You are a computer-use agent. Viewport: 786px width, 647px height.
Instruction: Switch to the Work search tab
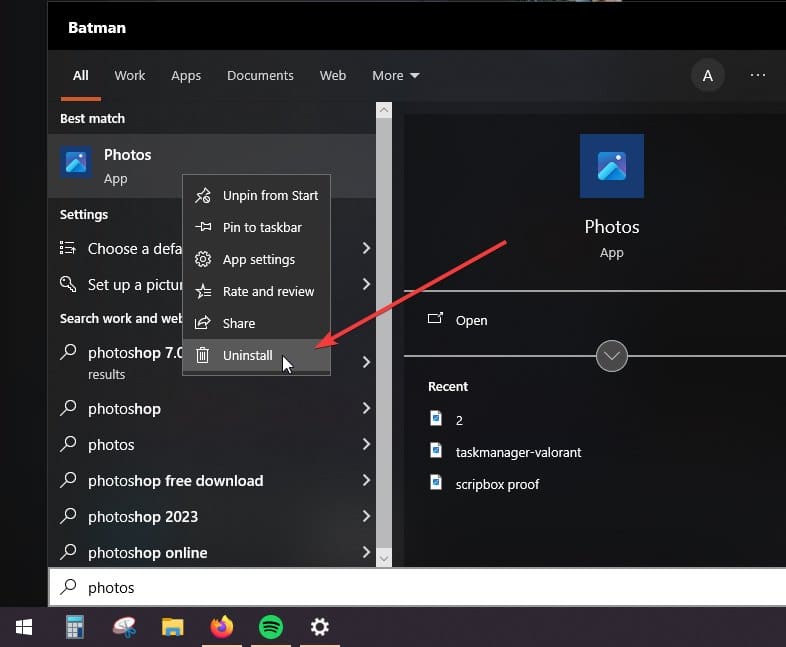(129, 76)
